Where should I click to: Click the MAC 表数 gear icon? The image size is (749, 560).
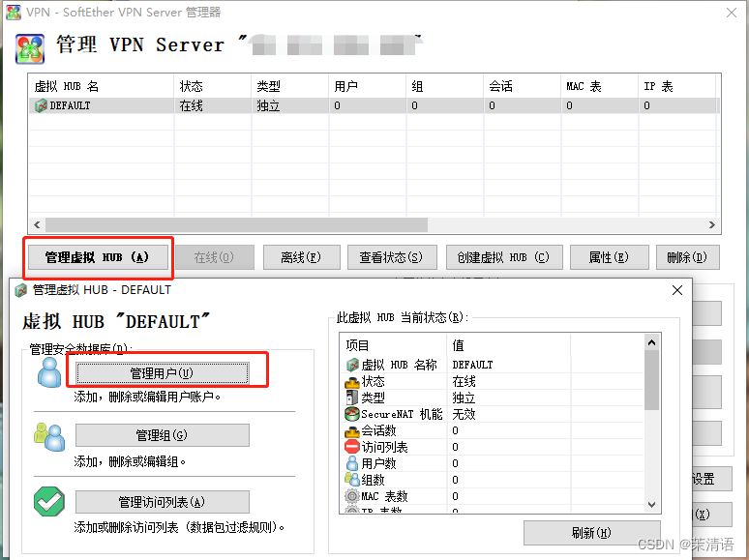[x=352, y=496]
